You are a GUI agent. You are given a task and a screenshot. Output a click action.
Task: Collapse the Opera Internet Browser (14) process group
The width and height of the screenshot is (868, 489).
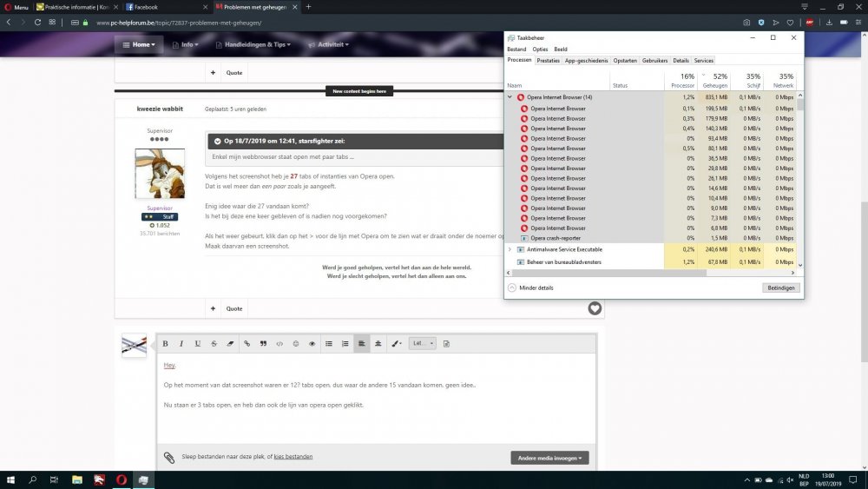pyautogui.click(x=510, y=97)
